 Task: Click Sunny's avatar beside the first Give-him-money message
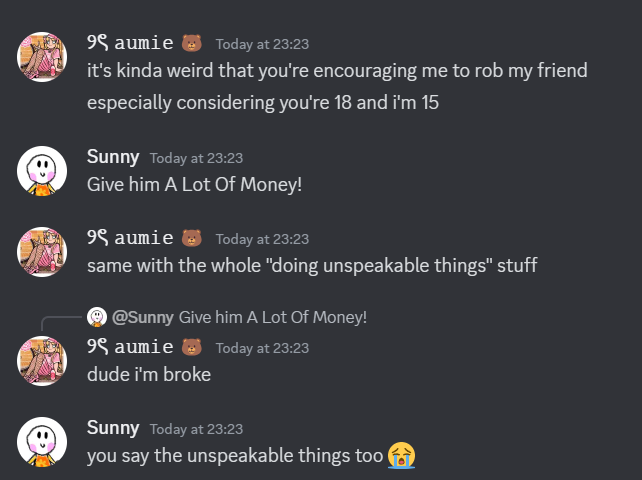point(43,171)
